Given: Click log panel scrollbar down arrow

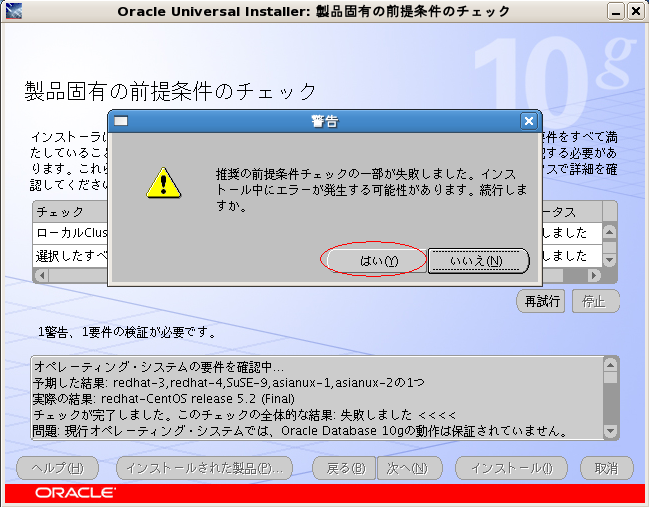Looking at the screenshot, I should [611, 431].
